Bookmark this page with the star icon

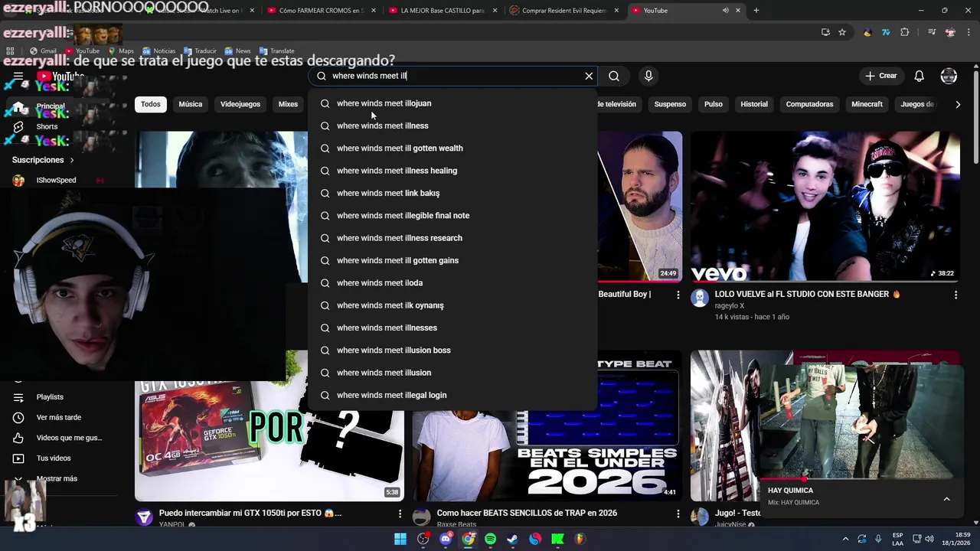(x=842, y=32)
